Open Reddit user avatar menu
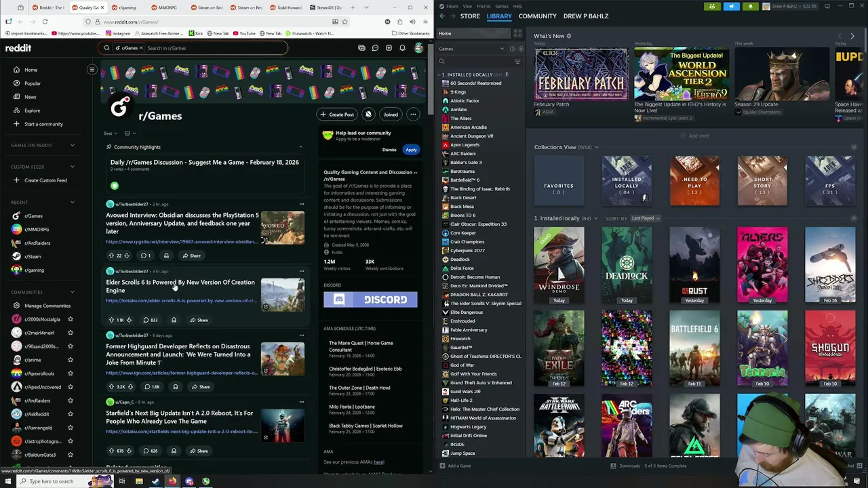The width and height of the screenshot is (868, 488). [418, 48]
